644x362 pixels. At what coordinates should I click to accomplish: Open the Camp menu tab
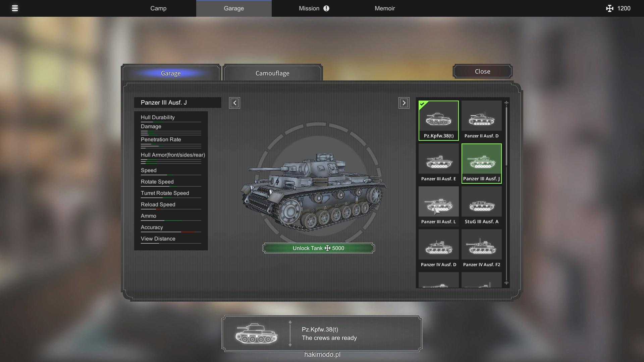[158, 8]
